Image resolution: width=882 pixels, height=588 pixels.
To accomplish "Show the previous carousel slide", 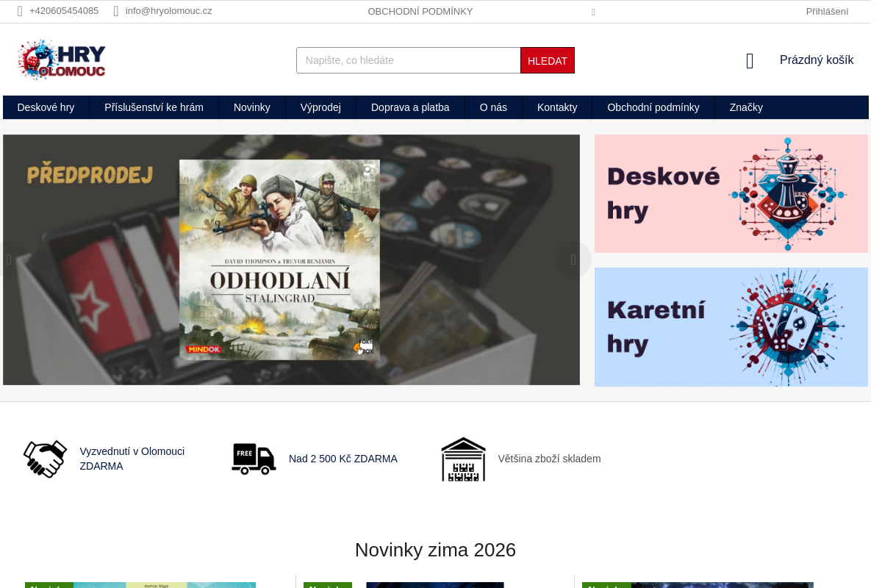I will click(x=9, y=259).
